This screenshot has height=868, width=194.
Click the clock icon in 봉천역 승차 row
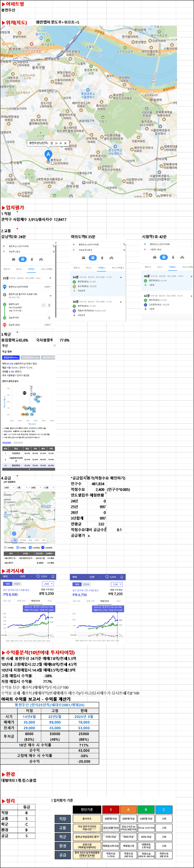[x=43, y=305]
